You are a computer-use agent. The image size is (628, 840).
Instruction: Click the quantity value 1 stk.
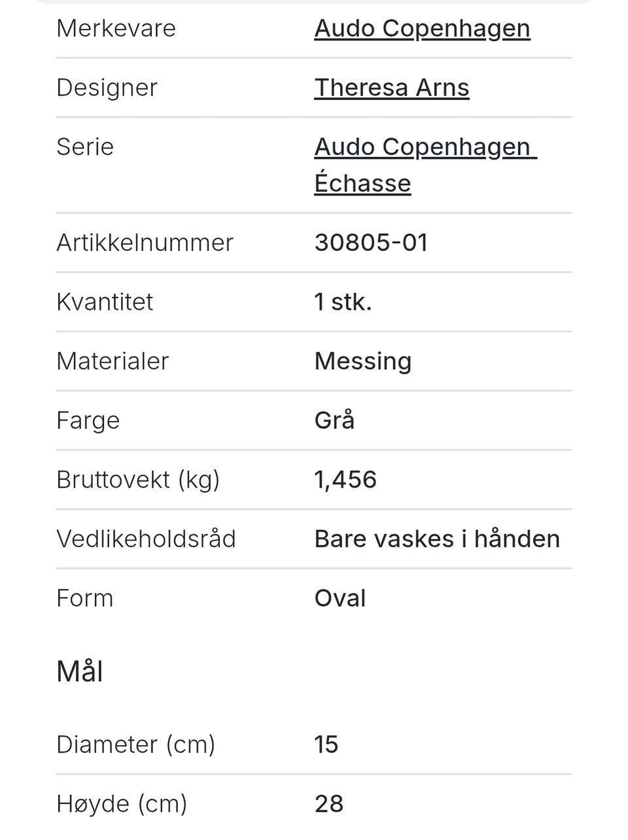click(343, 302)
